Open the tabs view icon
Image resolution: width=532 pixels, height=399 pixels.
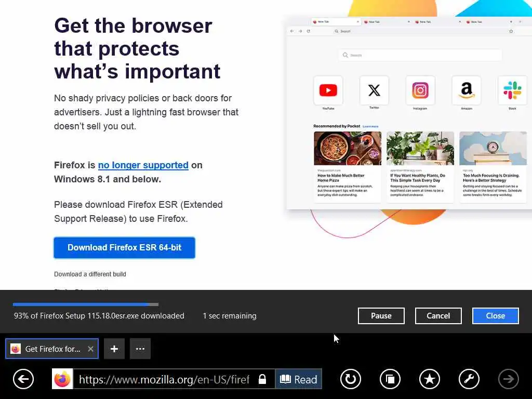[x=390, y=379]
